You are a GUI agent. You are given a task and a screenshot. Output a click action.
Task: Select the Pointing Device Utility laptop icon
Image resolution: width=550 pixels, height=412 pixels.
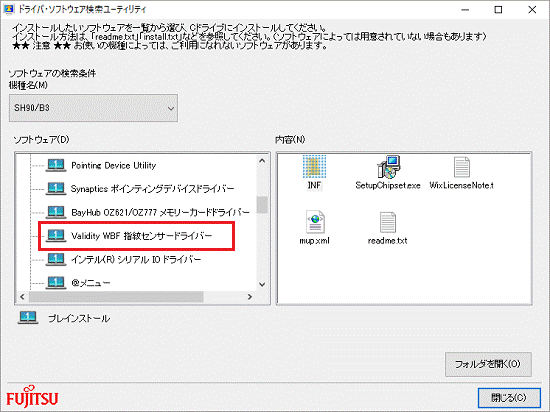coord(56,165)
